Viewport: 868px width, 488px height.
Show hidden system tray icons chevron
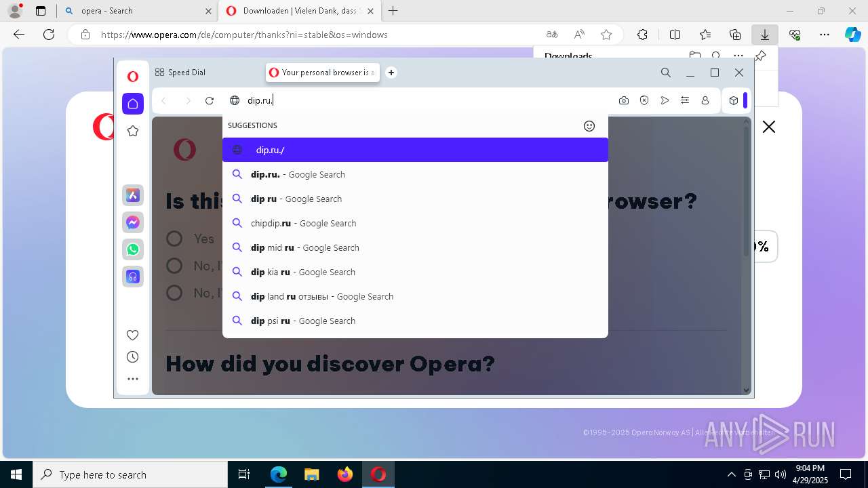click(731, 474)
